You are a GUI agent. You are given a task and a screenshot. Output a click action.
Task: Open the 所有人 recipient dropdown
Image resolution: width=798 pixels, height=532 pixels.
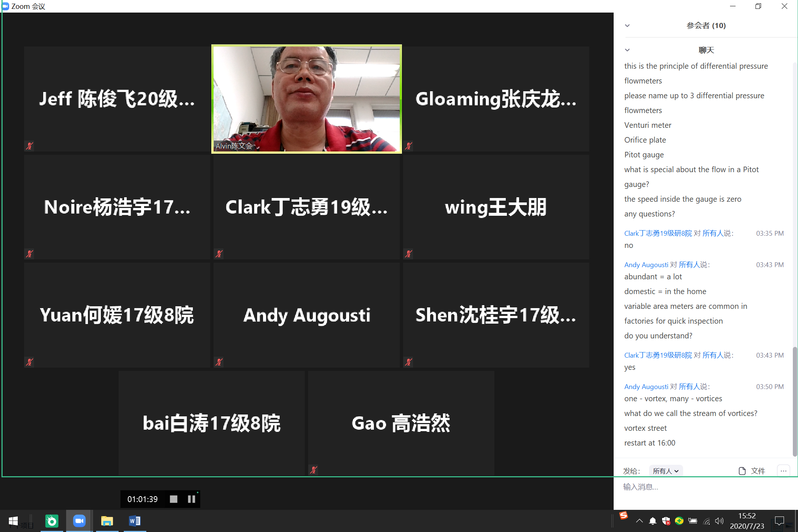tap(666, 471)
